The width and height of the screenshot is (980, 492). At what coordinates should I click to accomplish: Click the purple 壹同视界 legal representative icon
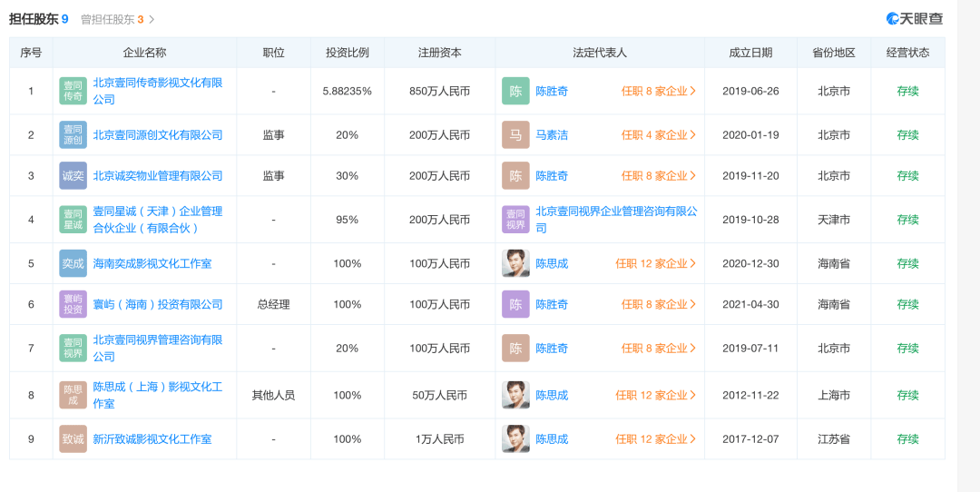point(515,220)
